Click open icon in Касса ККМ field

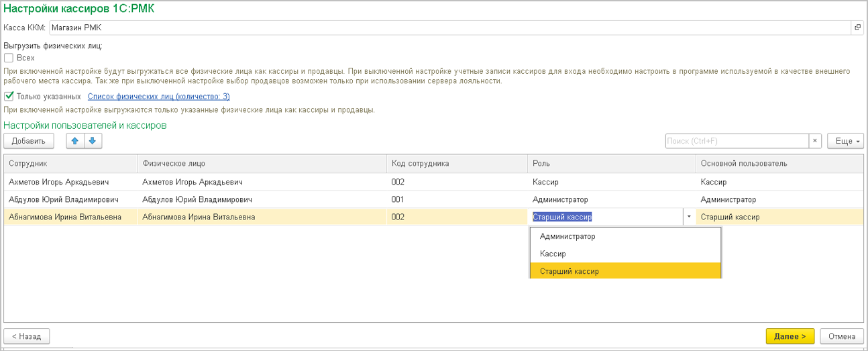(x=857, y=28)
